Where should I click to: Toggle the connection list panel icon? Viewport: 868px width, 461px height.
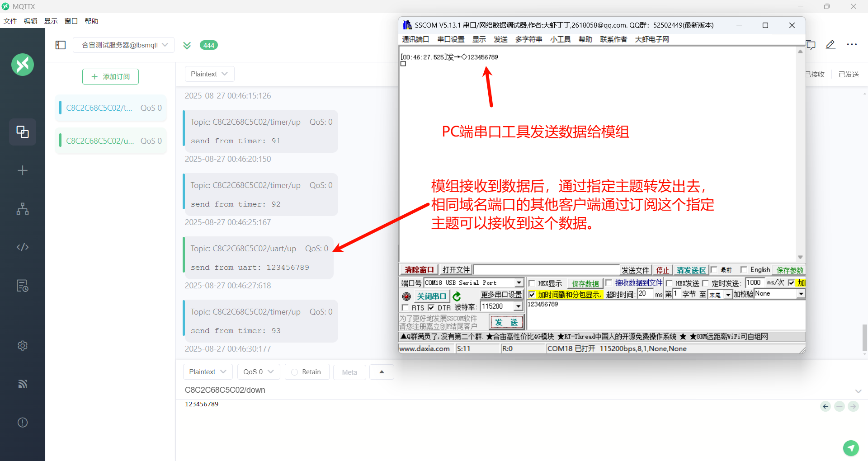pos(61,45)
